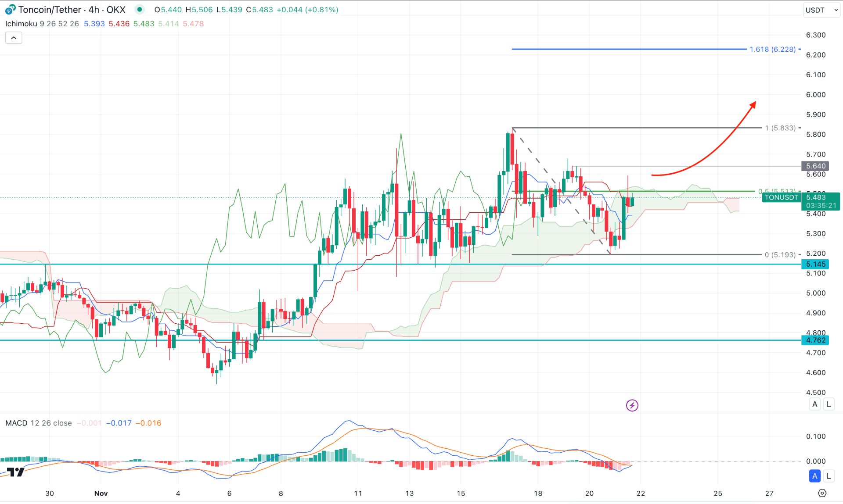Viewport: 843px width, 504px height.
Task: Click the TradingView logo watermark
Action: [16, 472]
